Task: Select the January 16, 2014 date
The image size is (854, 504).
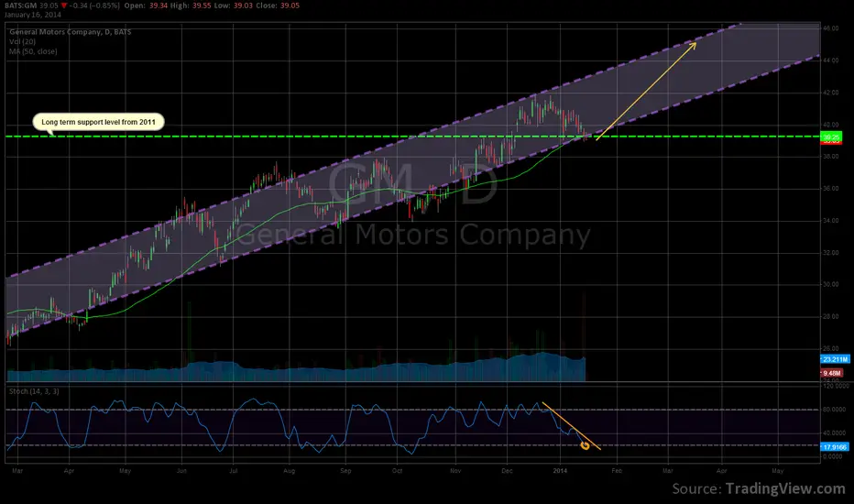Action: [33, 15]
